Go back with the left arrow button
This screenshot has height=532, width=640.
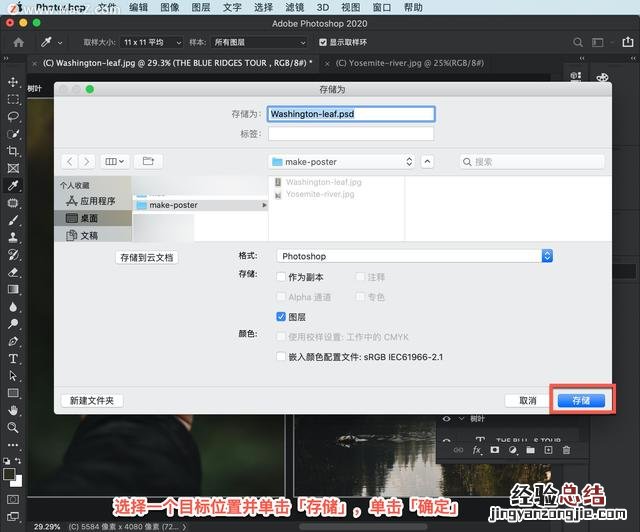[x=69, y=161]
